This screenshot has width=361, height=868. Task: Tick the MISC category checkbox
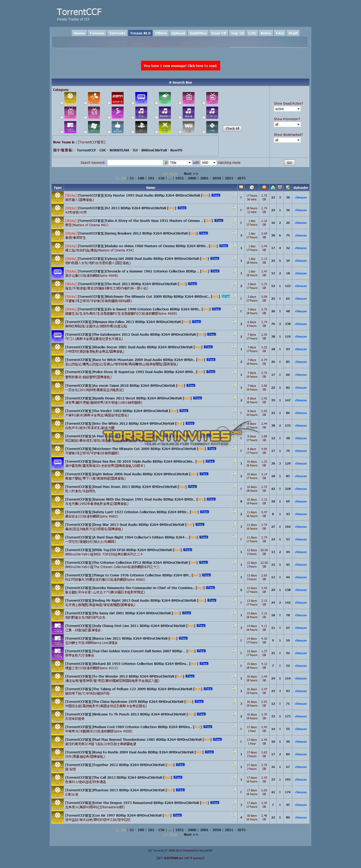click(x=203, y=132)
